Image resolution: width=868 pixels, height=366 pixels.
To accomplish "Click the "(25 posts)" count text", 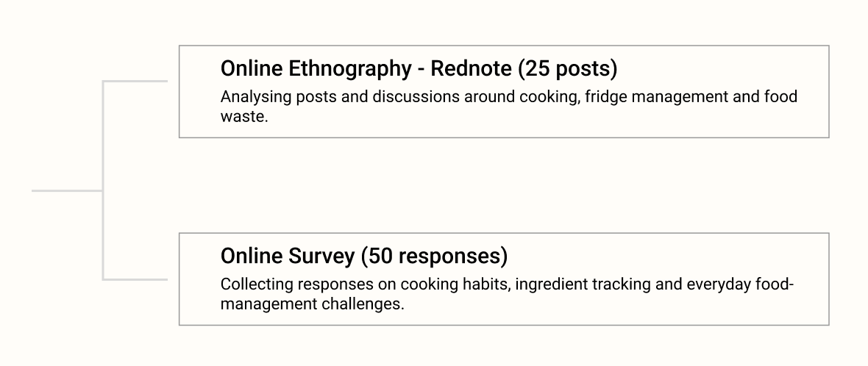I will (x=567, y=68).
